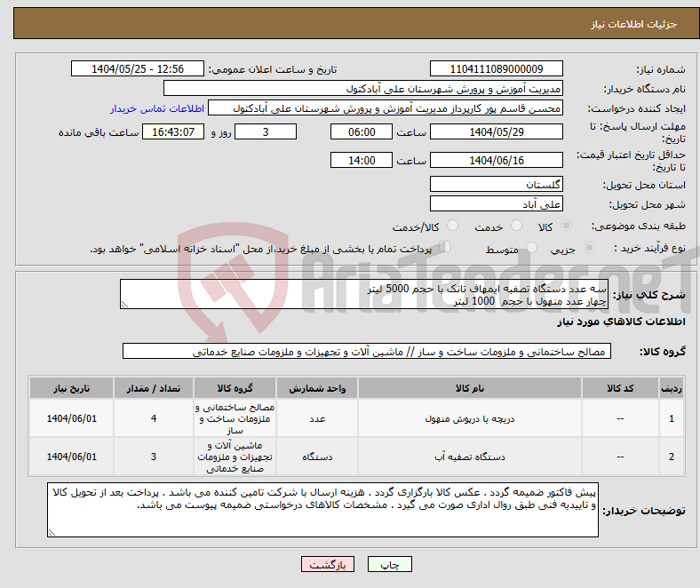700x588 pixels.
Task: Click the بازگشت (back) button
Action: pyautogui.click(x=328, y=564)
